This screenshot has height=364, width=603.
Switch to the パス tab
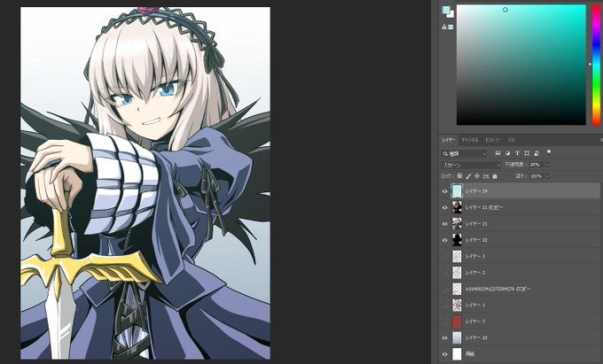pos(511,140)
